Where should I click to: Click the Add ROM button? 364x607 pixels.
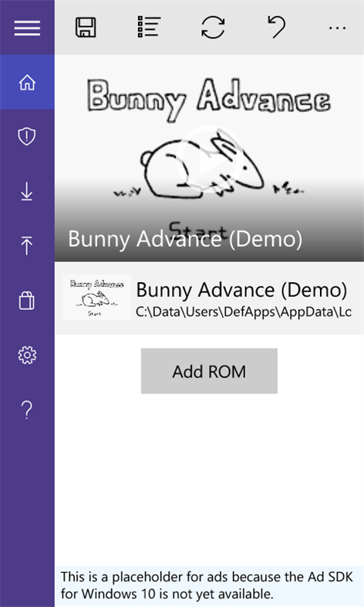coord(209,371)
